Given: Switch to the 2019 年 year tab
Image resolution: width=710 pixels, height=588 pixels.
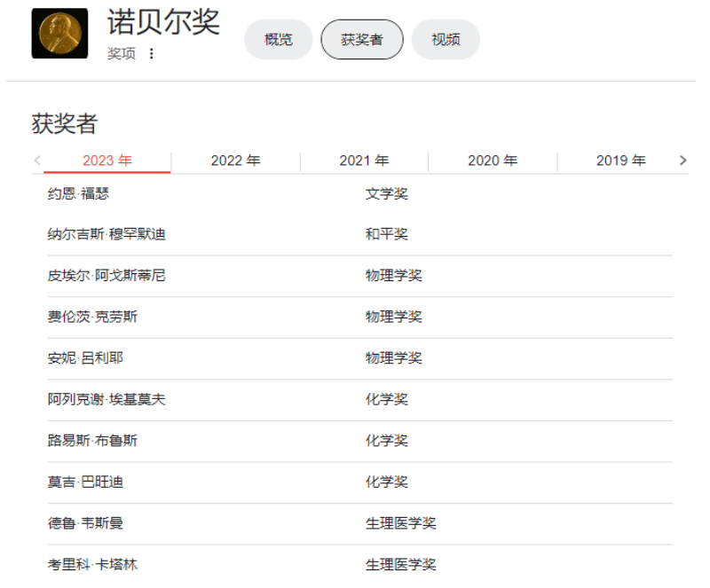Looking at the screenshot, I should point(620,161).
